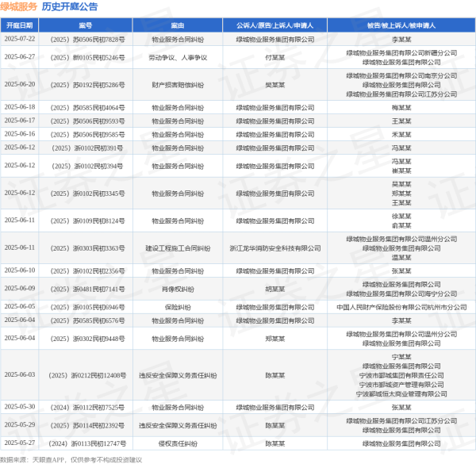
Task: Click case number (2025)苏0192民初5286号
Action: click(87, 85)
